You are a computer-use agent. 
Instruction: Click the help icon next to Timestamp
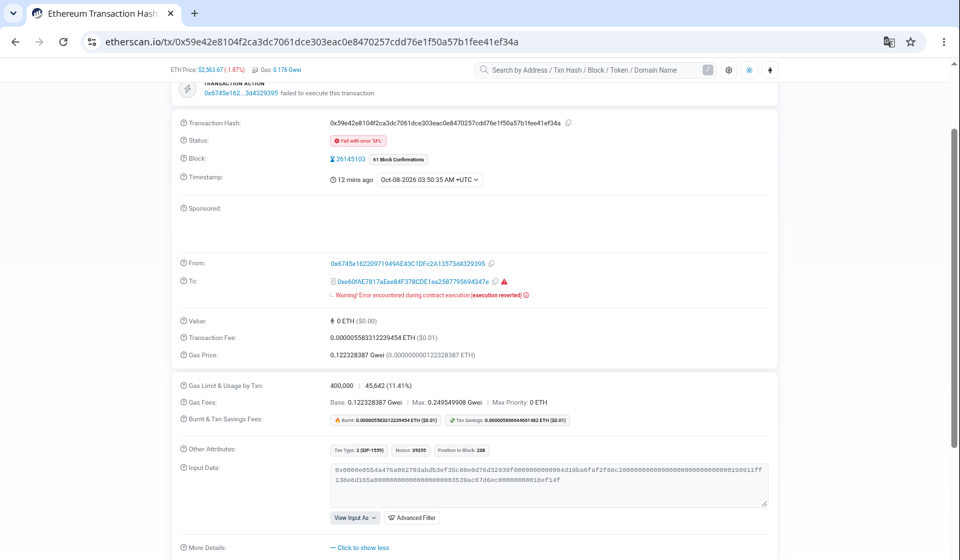pos(184,177)
